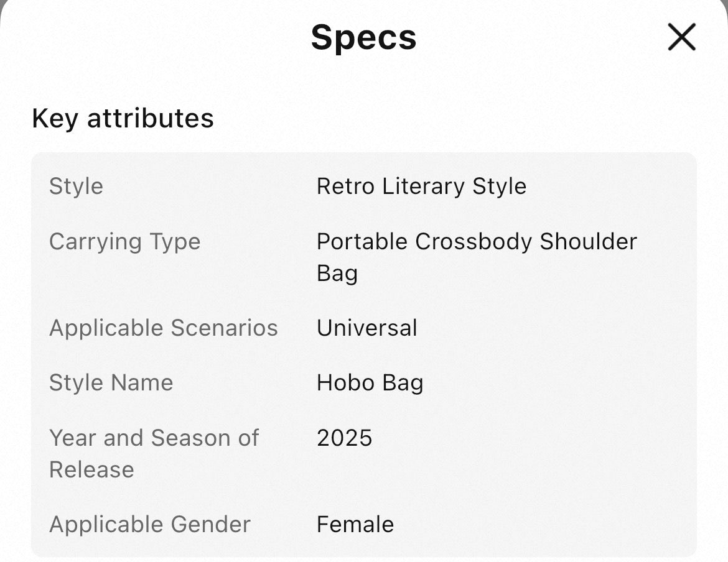Screen dimensions: 728x562
Task: Select the Applicable Scenarios label
Action: coord(163,328)
